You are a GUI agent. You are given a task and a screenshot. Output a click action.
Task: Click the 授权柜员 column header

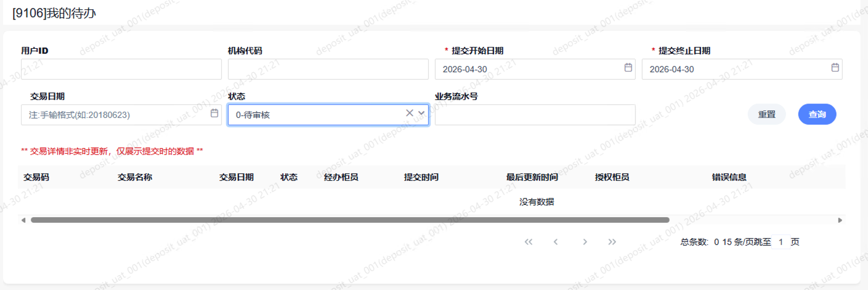[612, 177]
